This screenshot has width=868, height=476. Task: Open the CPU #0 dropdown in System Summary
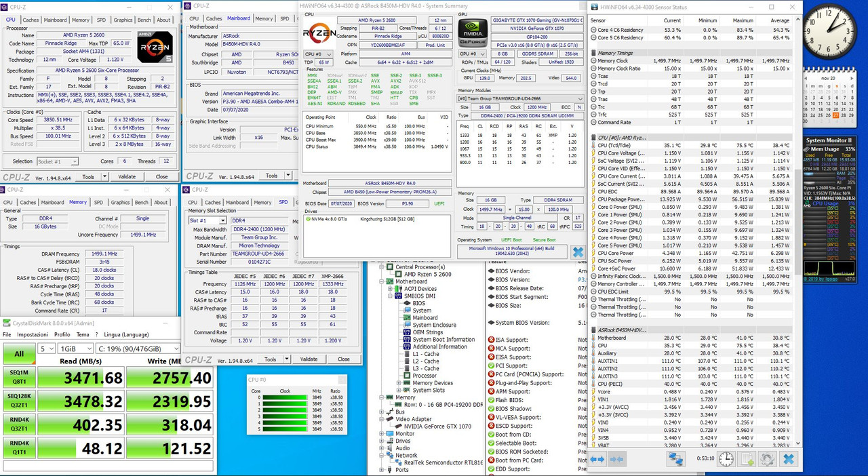(x=319, y=54)
